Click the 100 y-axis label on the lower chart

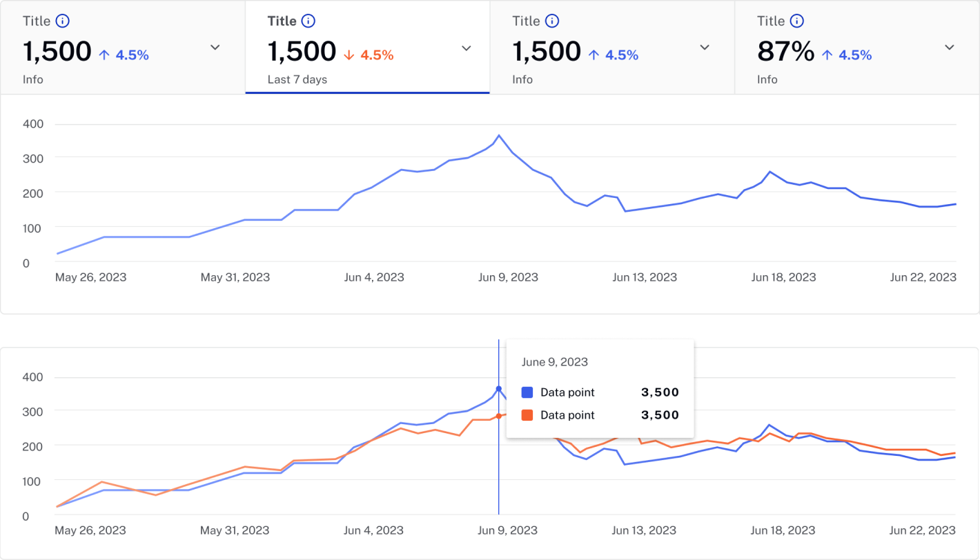pyautogui.click(x=34, y=480)
